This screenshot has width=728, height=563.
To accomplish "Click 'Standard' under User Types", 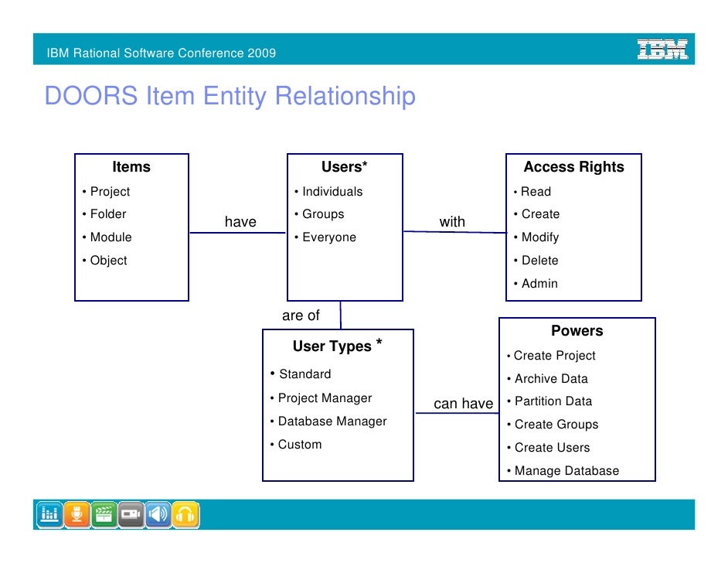I will coord(305,374).
